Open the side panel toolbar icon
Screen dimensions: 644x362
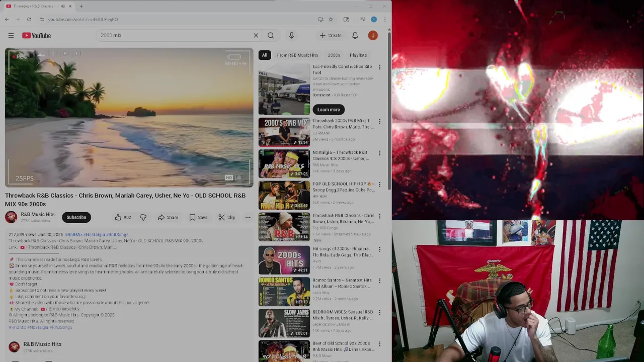346,19
